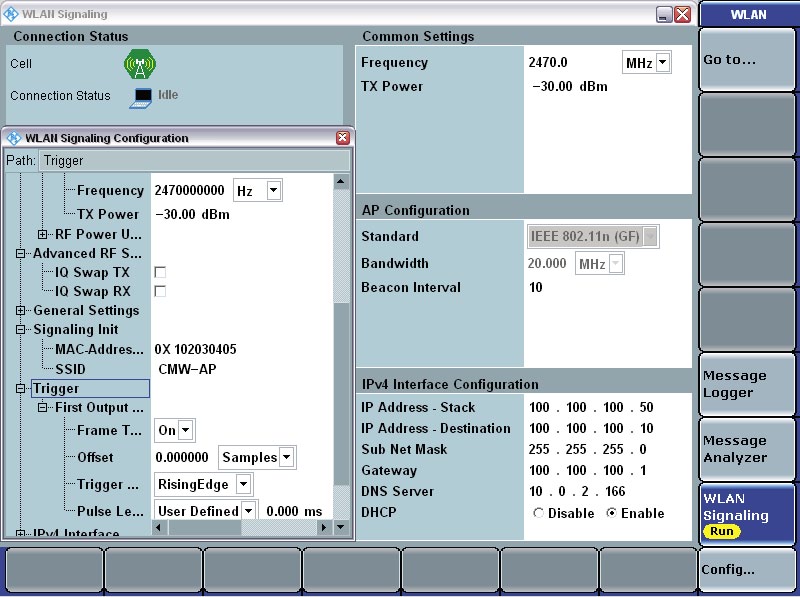Select the DHCP Enable radio button
Viewport: 800px width, 597px height.
[x=612, y=513]
